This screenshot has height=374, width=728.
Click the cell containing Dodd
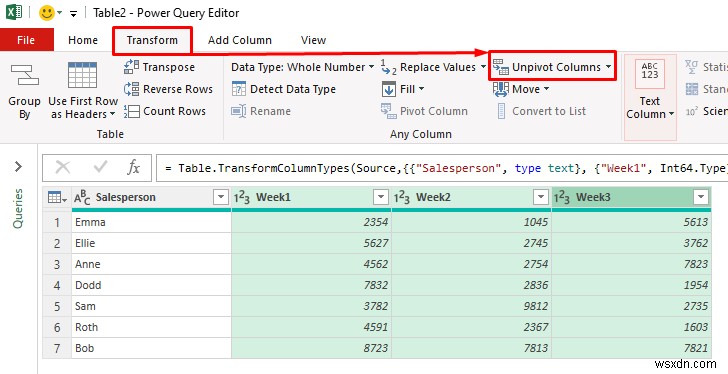151,285
